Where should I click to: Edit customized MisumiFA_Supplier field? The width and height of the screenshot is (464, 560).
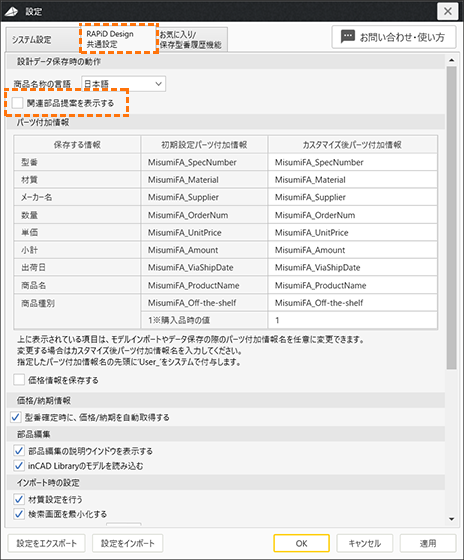click(353, 197)
